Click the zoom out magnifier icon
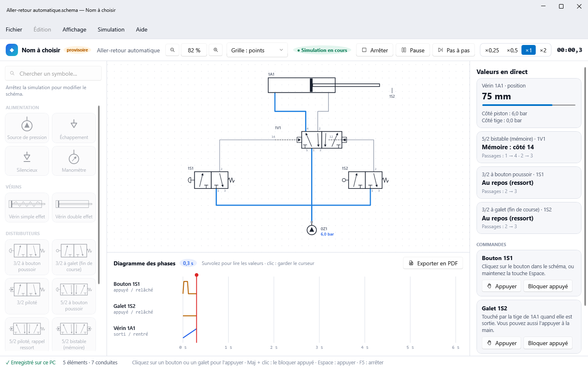The height and width of the screenshot is (368, 588). 172,50
